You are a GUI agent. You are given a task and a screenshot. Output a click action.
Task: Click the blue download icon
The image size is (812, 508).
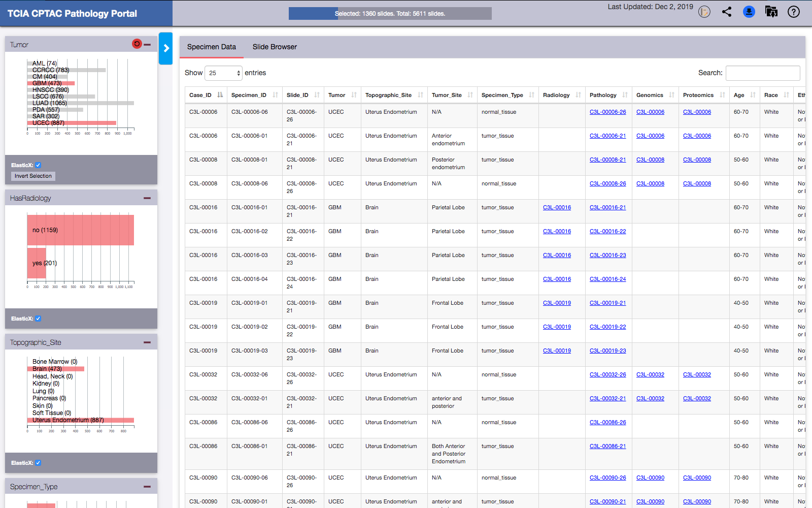pos(749,12)
